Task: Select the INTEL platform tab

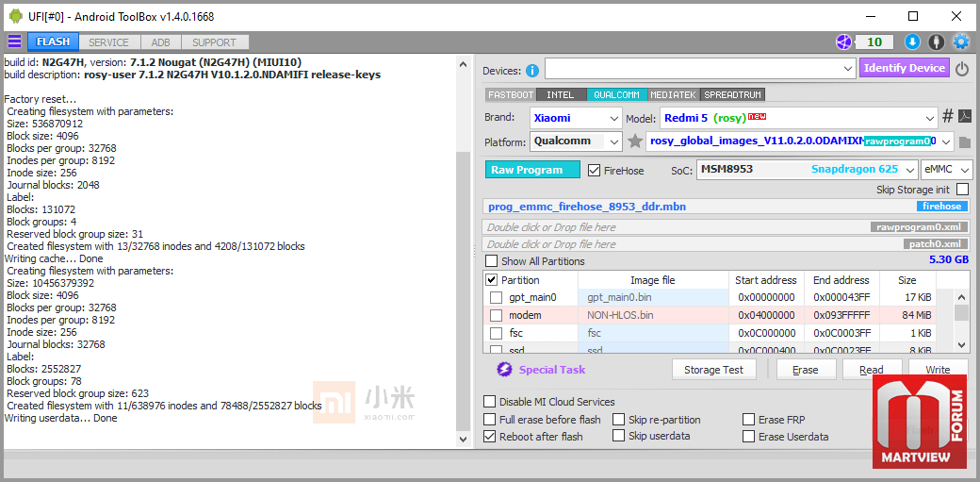Action: tap(562, 95)
